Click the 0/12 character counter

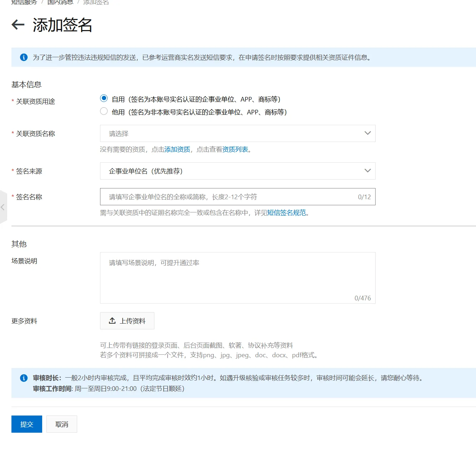pyautogui.click(x=365, y=197)
